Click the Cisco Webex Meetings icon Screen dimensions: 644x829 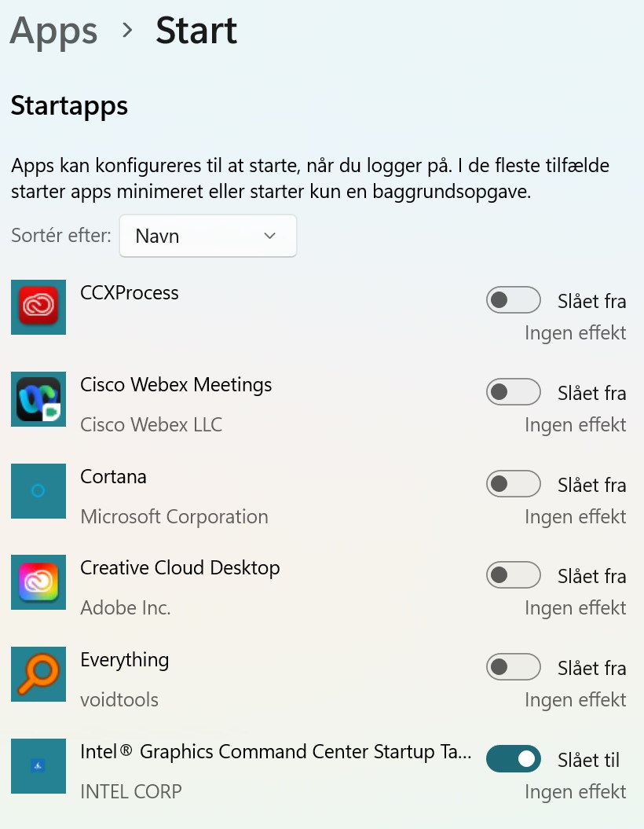click(38, 399)
